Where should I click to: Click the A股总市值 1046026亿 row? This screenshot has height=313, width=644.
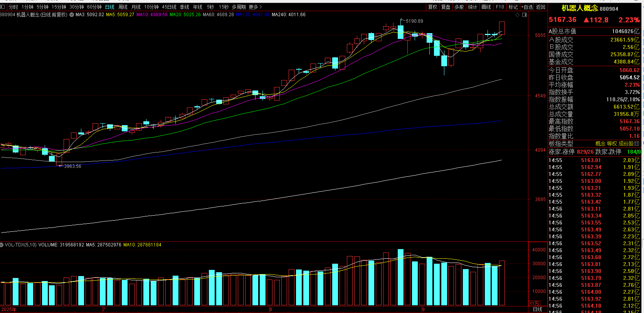click(594, 31)
